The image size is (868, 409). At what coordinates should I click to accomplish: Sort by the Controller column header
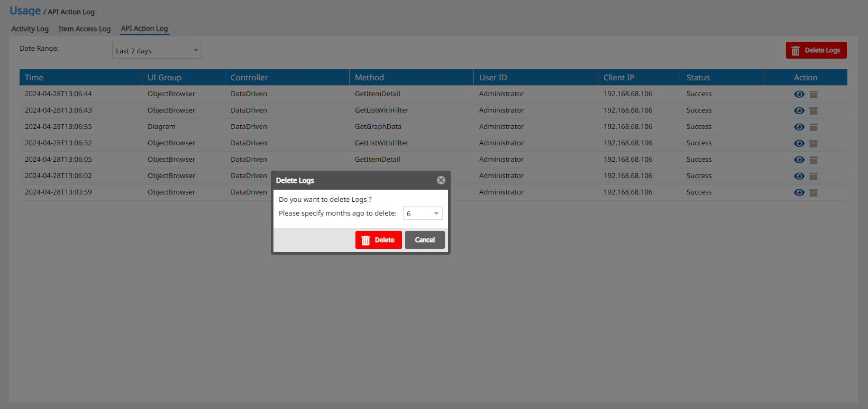point(287,77)
